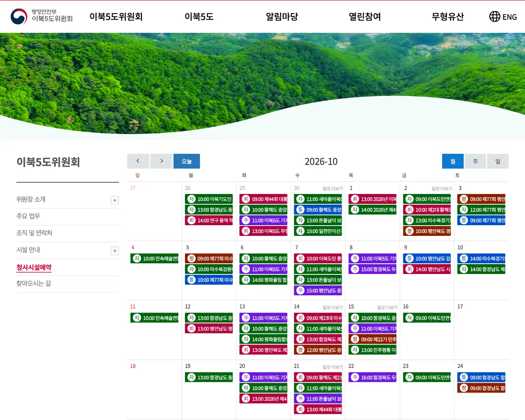Open the 09:00 제44회 event on day 29
525x420 pixels.
(263, 199)
